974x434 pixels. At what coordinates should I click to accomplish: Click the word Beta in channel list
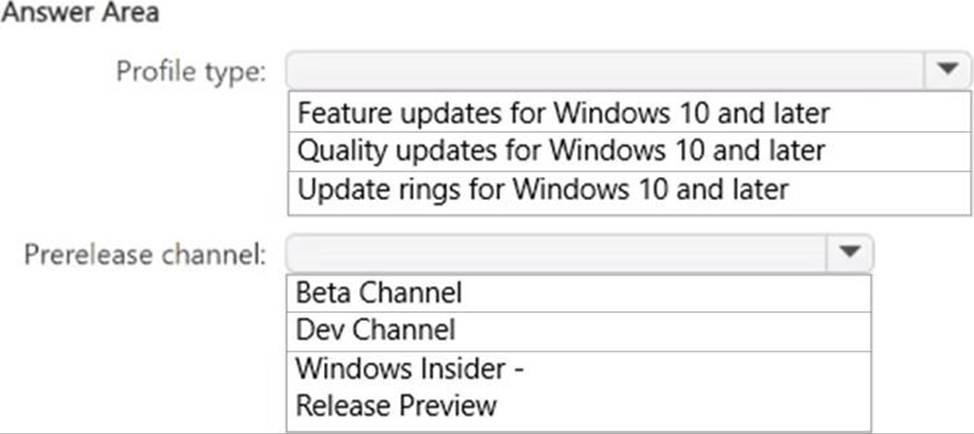click(x=322, y=292)
